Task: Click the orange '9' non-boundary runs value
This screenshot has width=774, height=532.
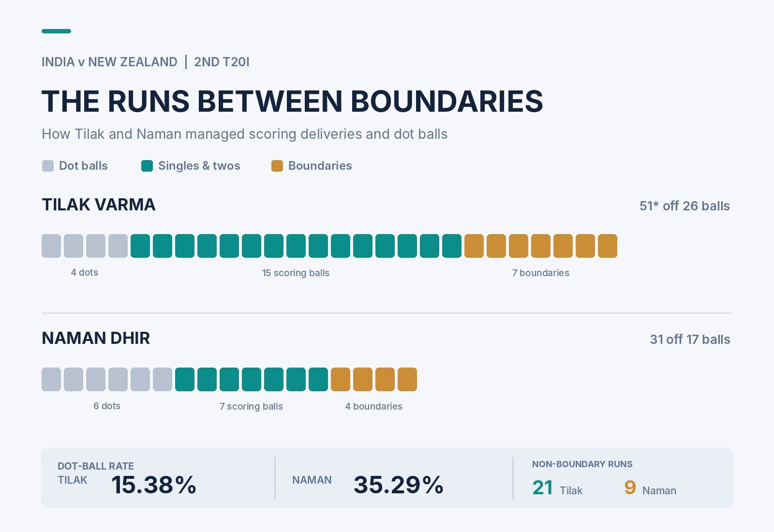Action: (630, 488)
